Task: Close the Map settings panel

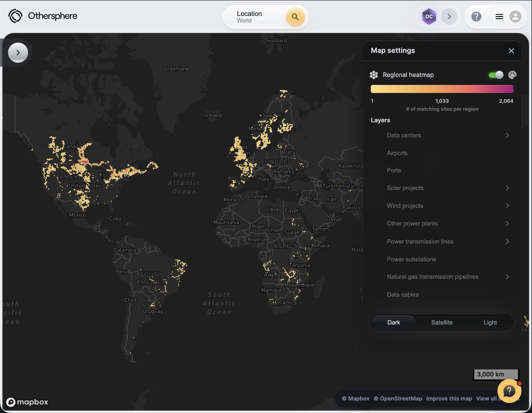Action: click(511, 51)
